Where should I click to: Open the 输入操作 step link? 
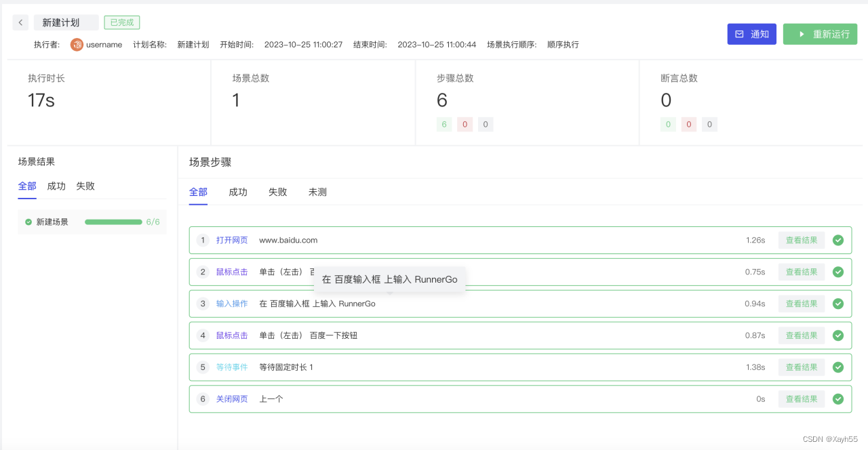click(x=233, y=304)
